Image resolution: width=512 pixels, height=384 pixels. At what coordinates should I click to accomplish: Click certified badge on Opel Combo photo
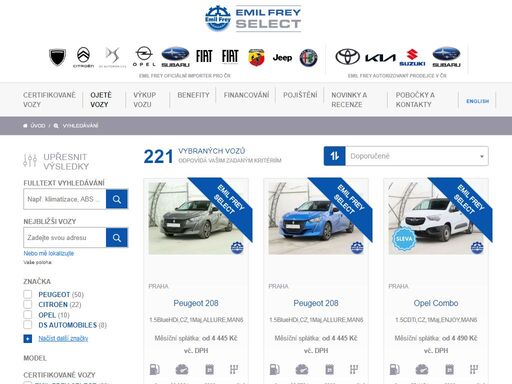pos(477,248)
